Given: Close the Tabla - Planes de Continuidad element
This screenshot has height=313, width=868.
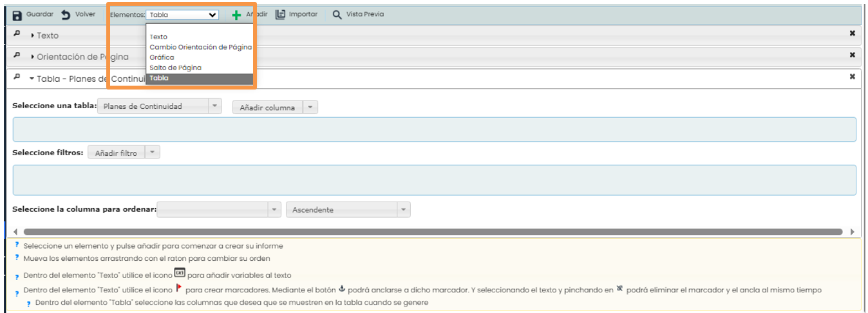Looking at the screenshot, I should tap(853, 77).
